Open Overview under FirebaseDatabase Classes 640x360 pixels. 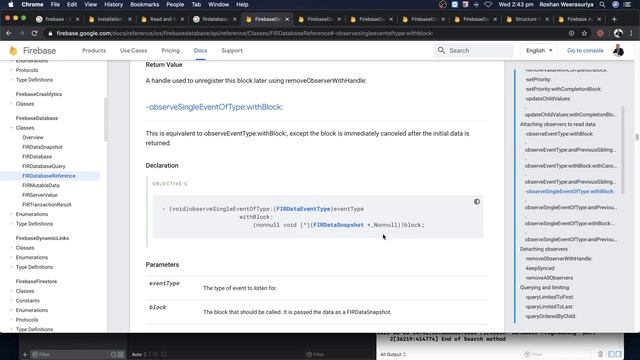[33, 138]
